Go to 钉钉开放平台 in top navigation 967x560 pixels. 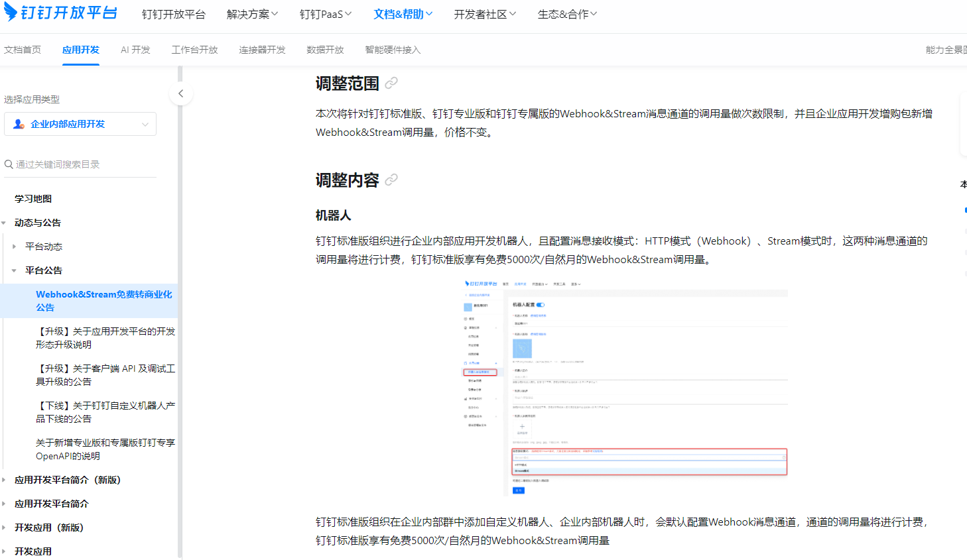point(174,14)
